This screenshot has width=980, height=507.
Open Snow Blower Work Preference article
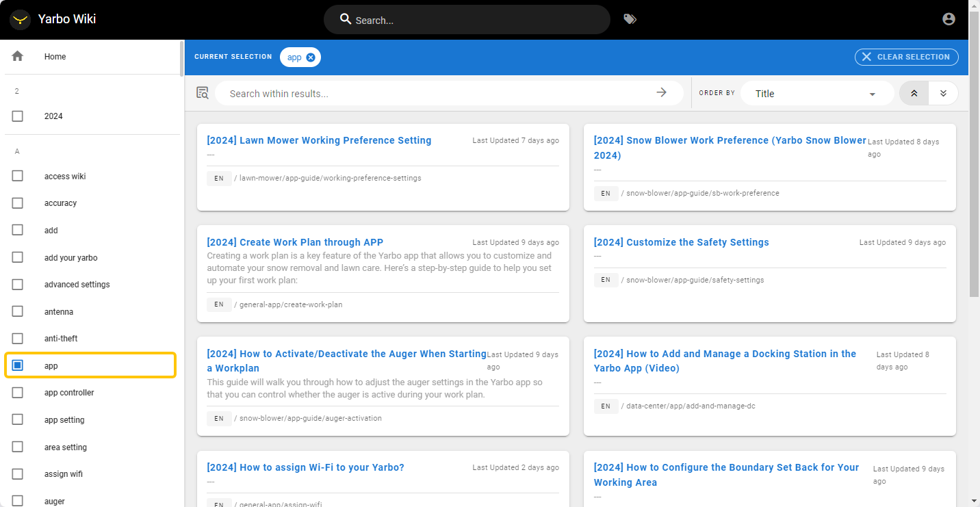[x=730, y=148]
